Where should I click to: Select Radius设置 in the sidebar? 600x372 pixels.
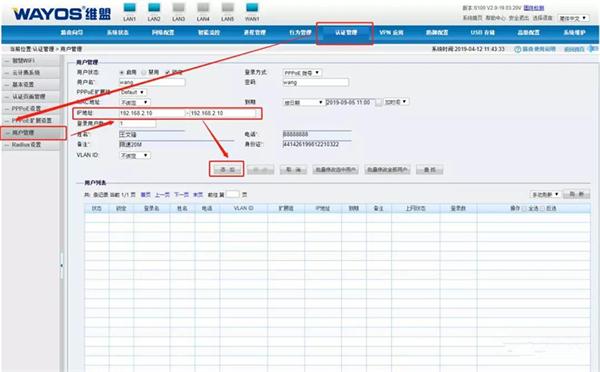pos(31,145)
